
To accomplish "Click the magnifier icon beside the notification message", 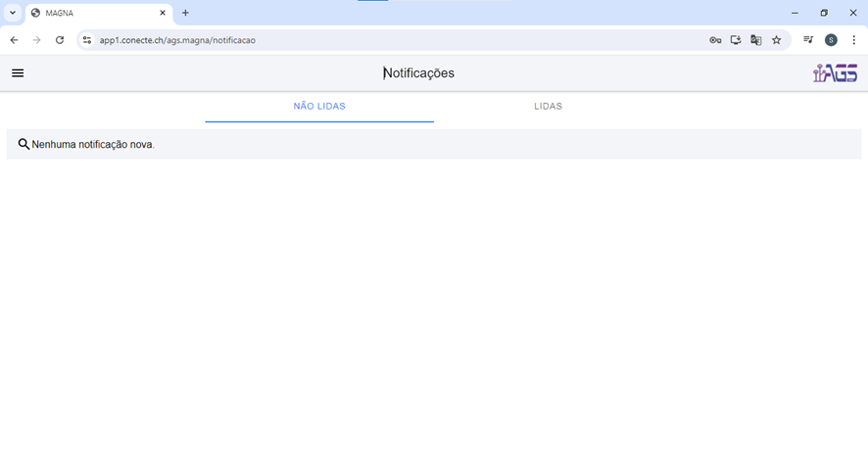I will 24,144.
